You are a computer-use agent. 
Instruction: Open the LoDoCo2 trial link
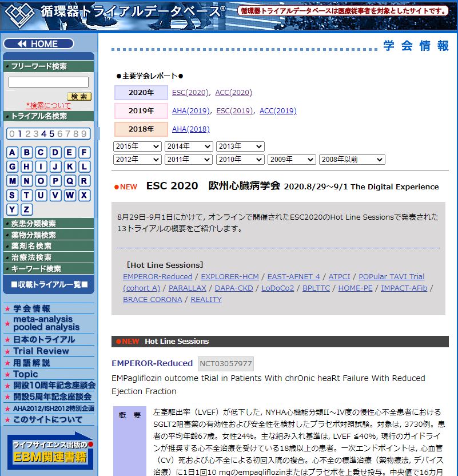[x=278, y=288]
